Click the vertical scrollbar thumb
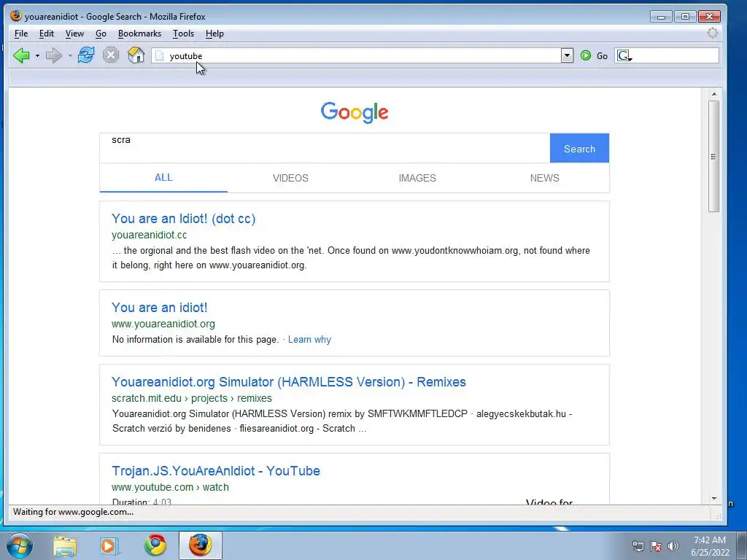The height and width of the screenshot is (560, 747). click(713, 156)
